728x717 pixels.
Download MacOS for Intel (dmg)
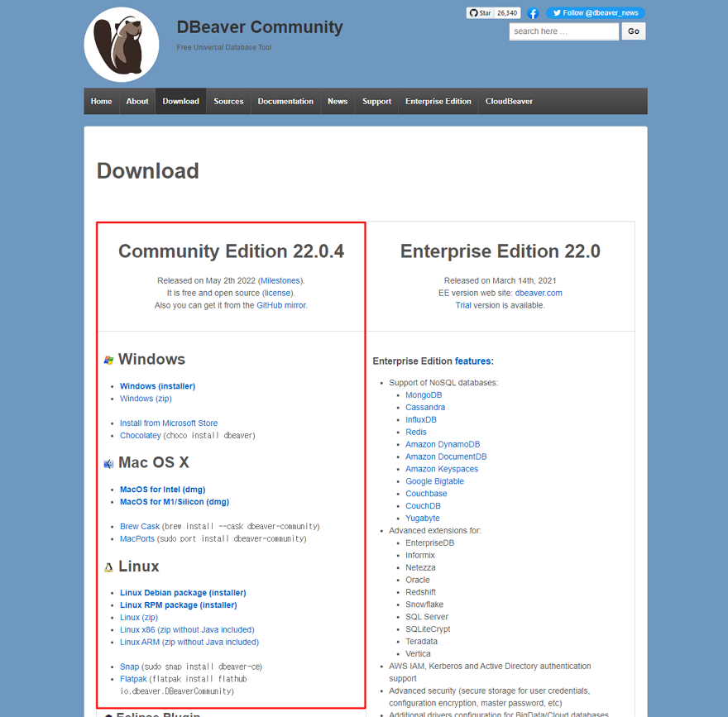(162, 490)
